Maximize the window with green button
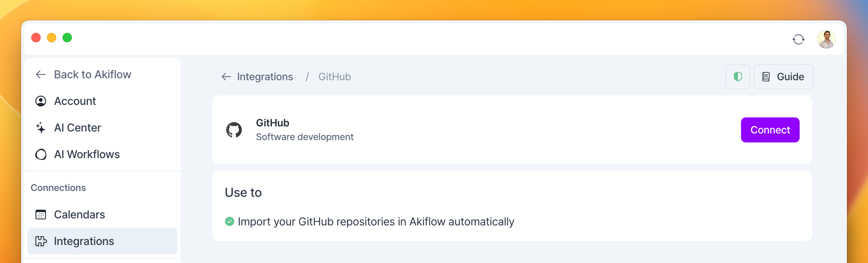 [x=67, y=38]
